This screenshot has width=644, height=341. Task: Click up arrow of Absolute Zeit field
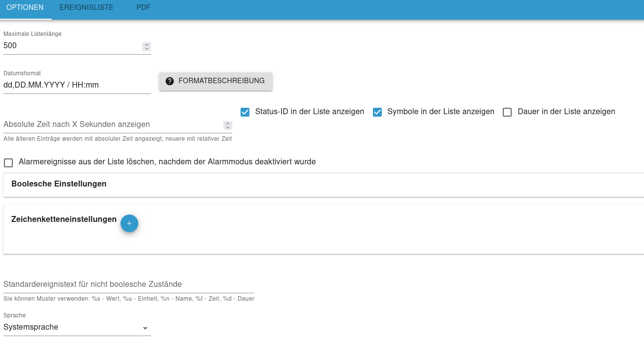tap(227, 123)
